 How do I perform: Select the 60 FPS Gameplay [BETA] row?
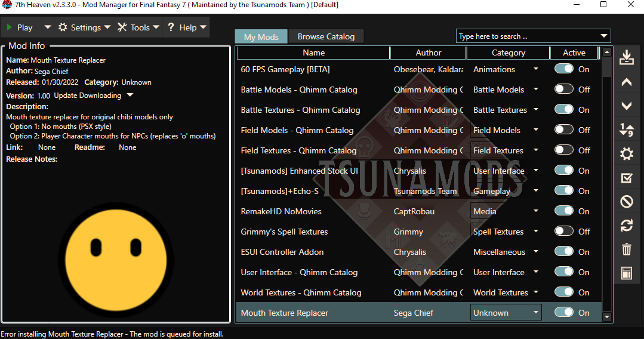pos(419,69)
